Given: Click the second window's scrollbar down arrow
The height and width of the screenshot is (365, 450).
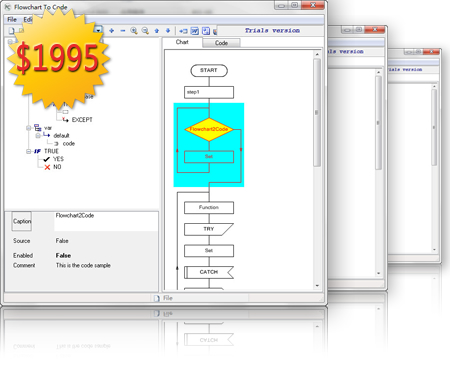Looking at the screenshot, I should coord(378,273).
